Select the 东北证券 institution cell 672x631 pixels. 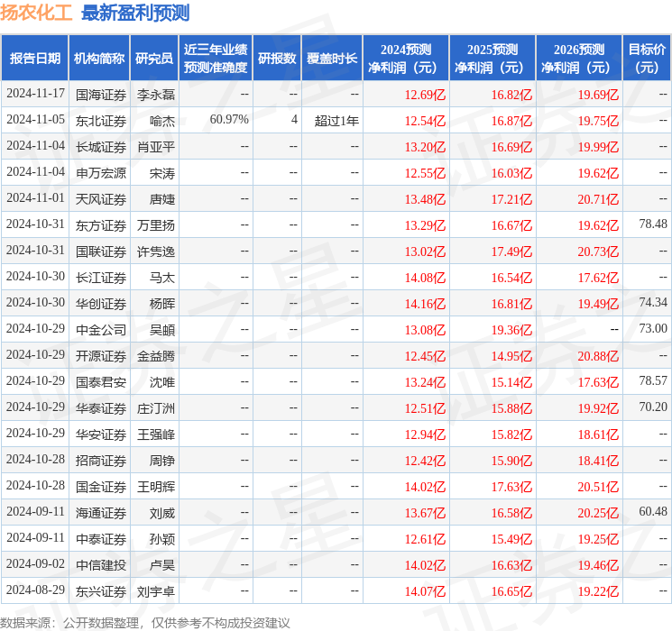tap(101, 121)
